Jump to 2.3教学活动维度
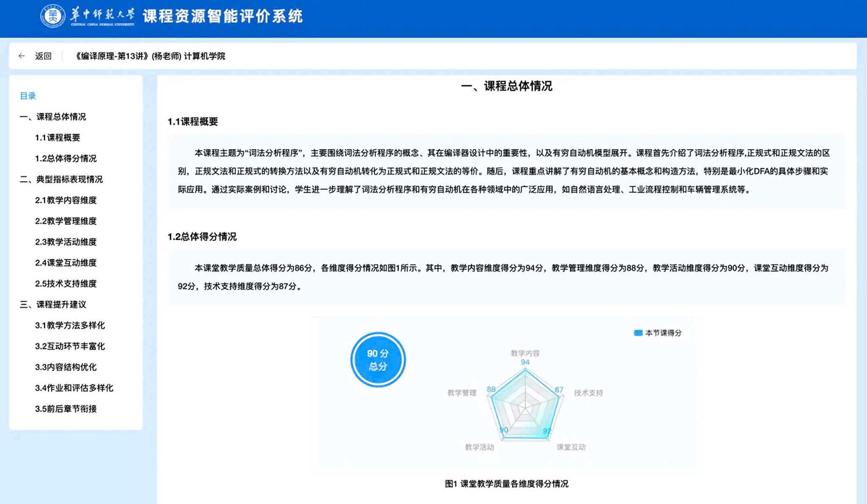This screenshot has width=867, height=504. click(x=66, y=242)
